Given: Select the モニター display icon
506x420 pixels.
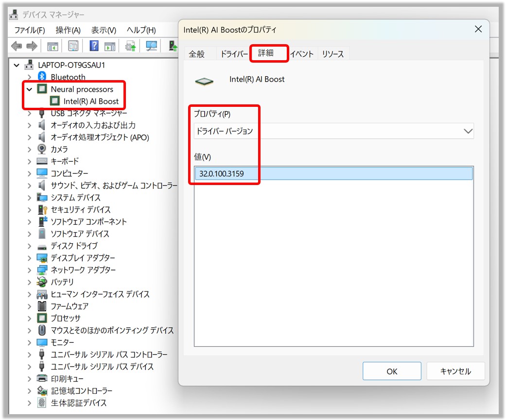Looking at the screenshot, I should coord(42,342).
